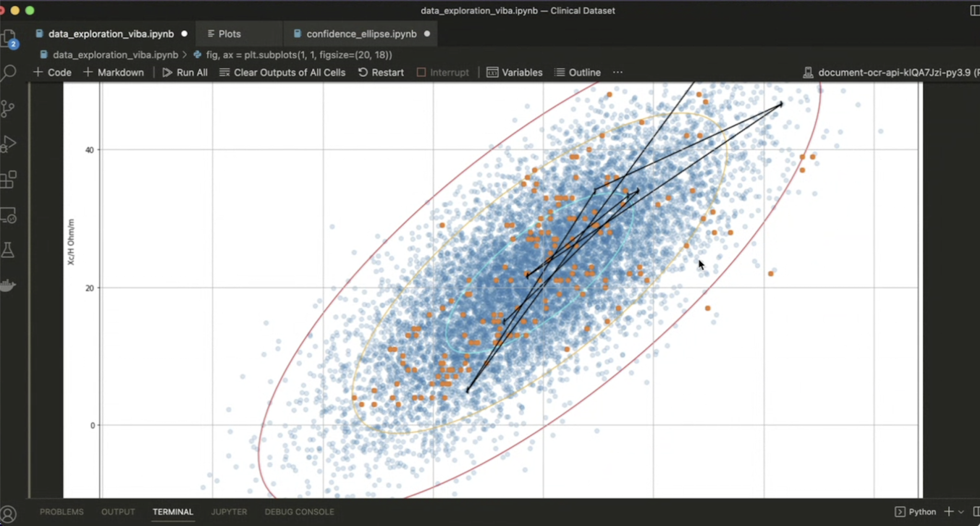Screen dimensions: 980x526
Task: Open Run and Debug icon
Action: coord(8,144)
